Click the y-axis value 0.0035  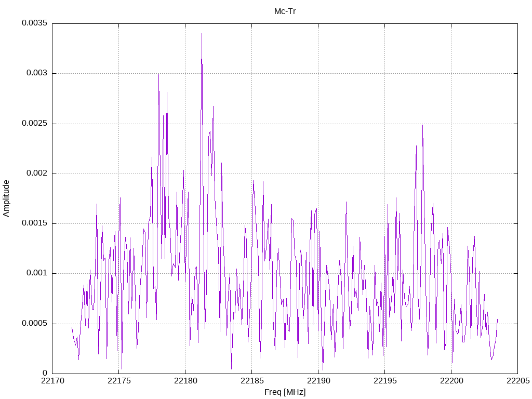[x=35, y=23]
